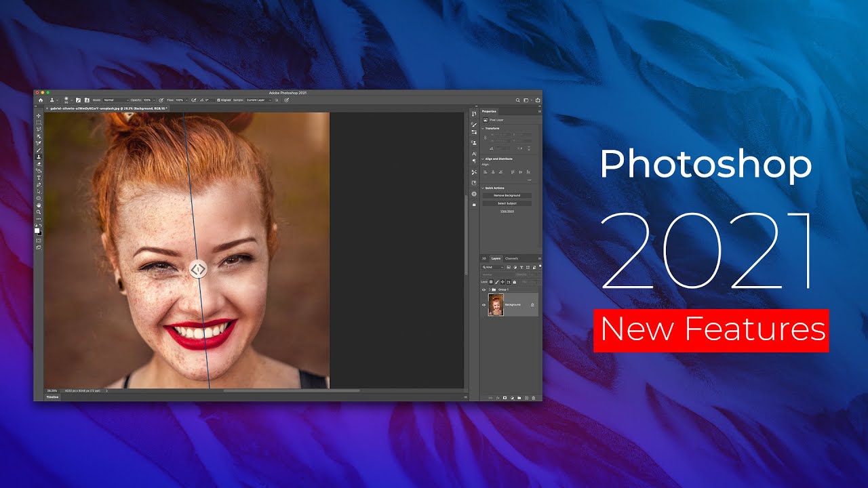
Task: Select the Clone Stamp tool in the left toolbar
Action: (x=39, y=157)
